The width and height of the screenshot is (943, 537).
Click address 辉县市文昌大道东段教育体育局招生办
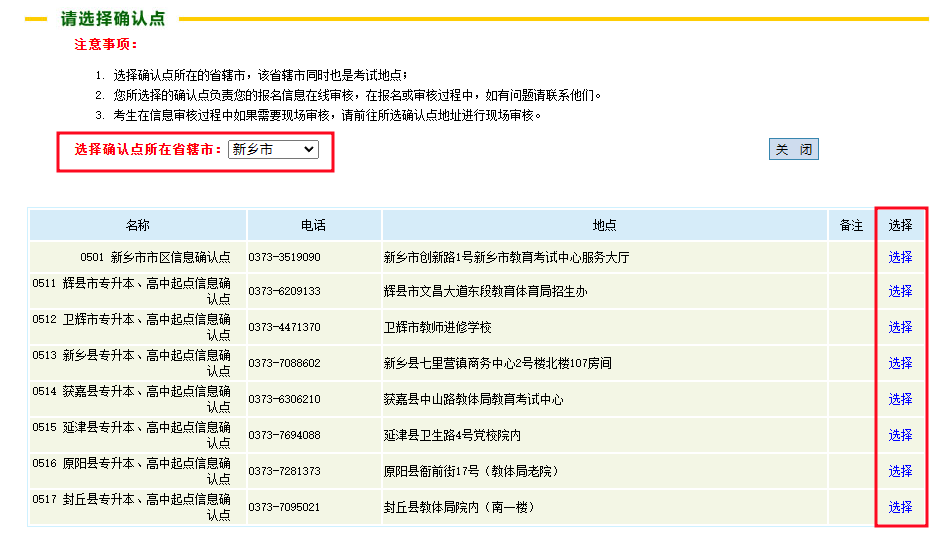point(485,291)
